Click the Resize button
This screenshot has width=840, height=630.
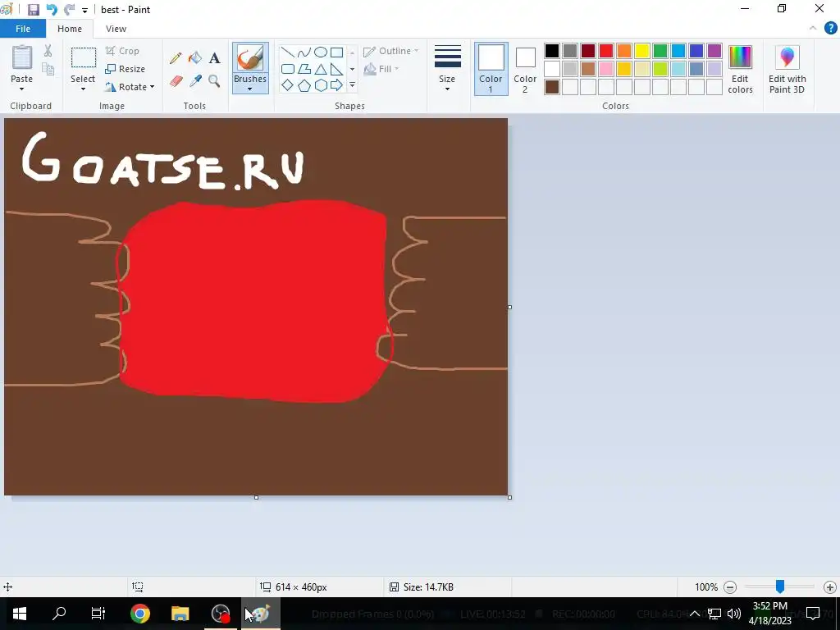coord(126,69)
